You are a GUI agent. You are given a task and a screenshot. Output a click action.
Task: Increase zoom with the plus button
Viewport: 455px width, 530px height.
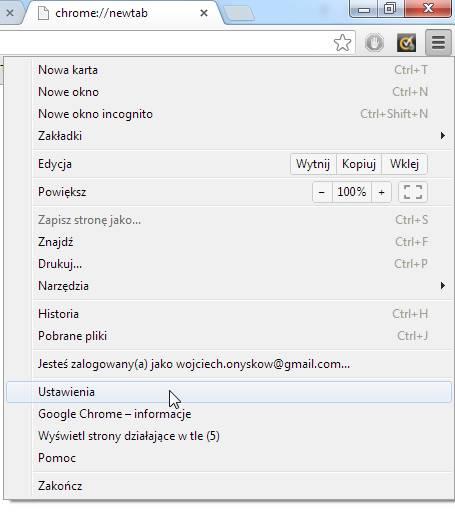381,192
